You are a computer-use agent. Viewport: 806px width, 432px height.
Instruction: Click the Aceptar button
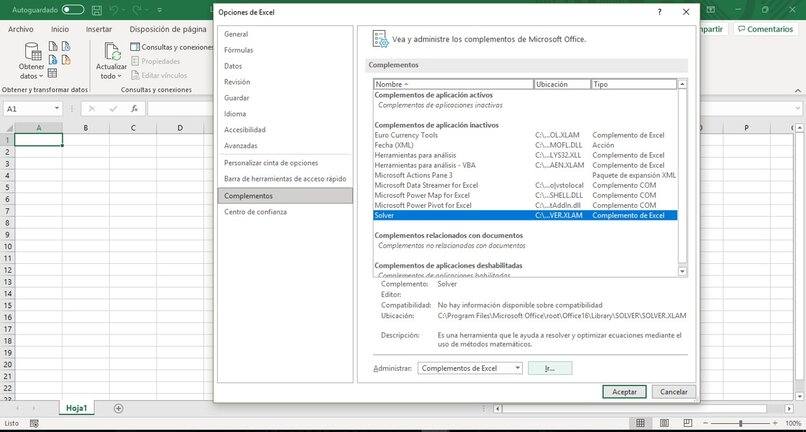tap(624, 392)
